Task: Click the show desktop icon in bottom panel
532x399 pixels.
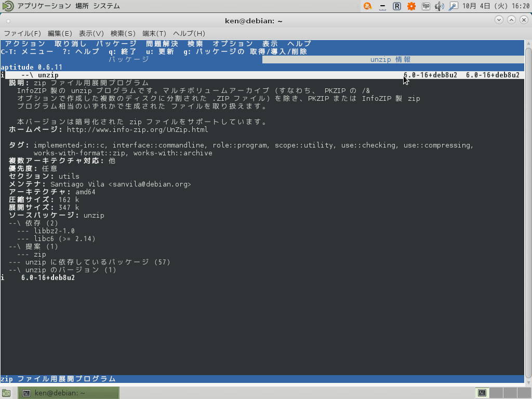Action: tap(6, 393)
